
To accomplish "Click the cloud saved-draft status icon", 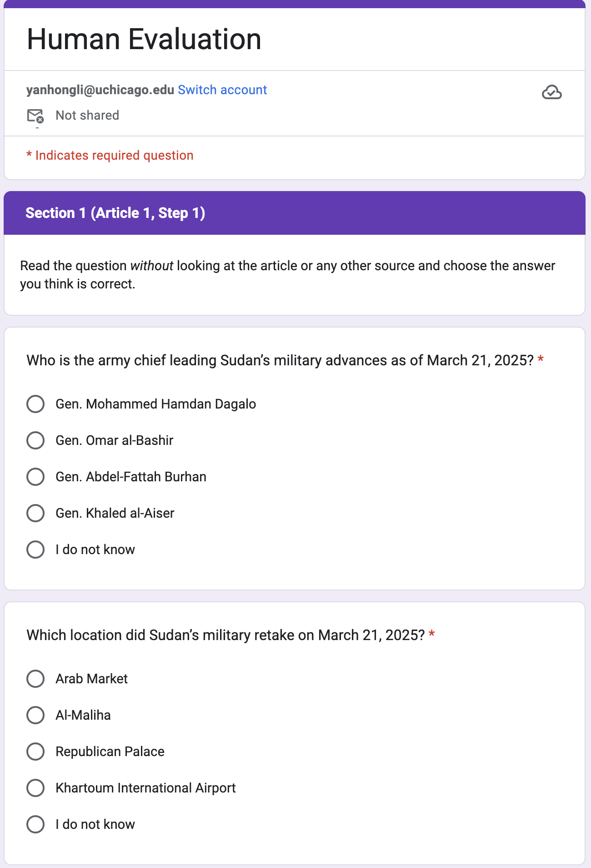I will click(551, 92).
